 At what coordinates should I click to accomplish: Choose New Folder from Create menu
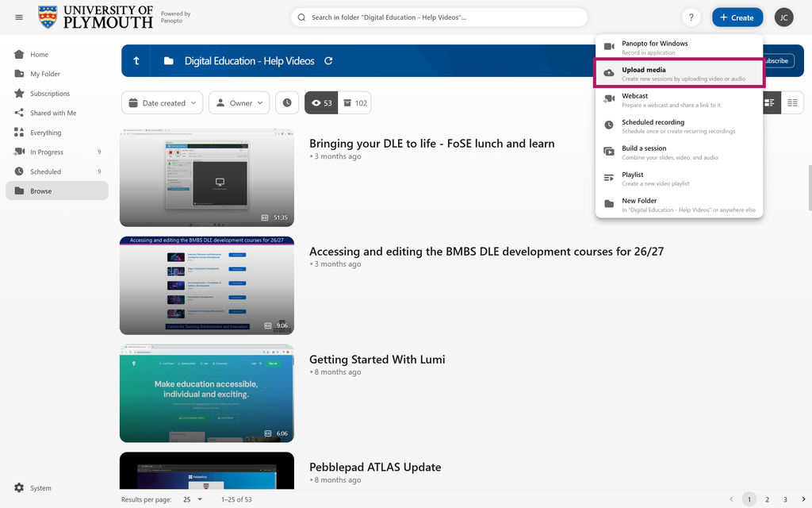coord(679,204)
